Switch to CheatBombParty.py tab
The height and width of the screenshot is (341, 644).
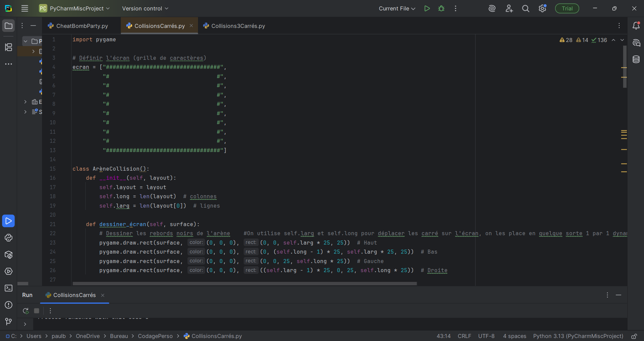[78, 26]
